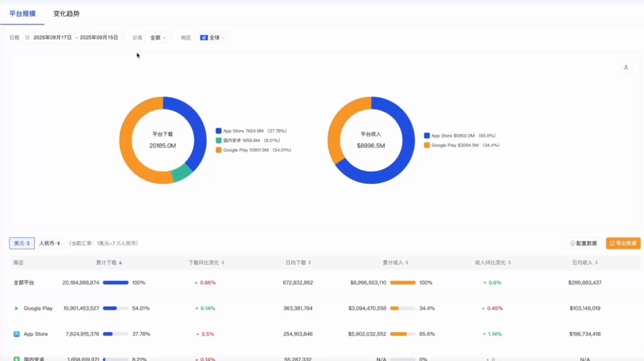
Task: Switch currency to 人民币·¥
Action: coord(49,243)
